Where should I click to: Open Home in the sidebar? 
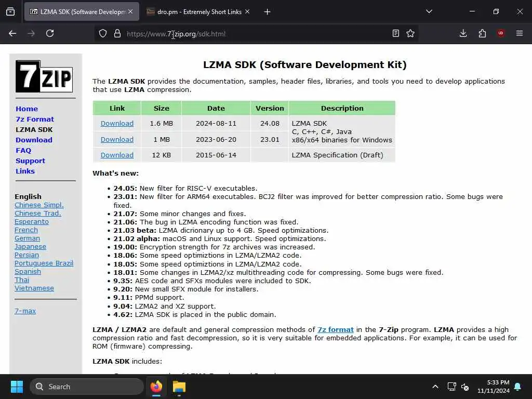pos(27,109)
